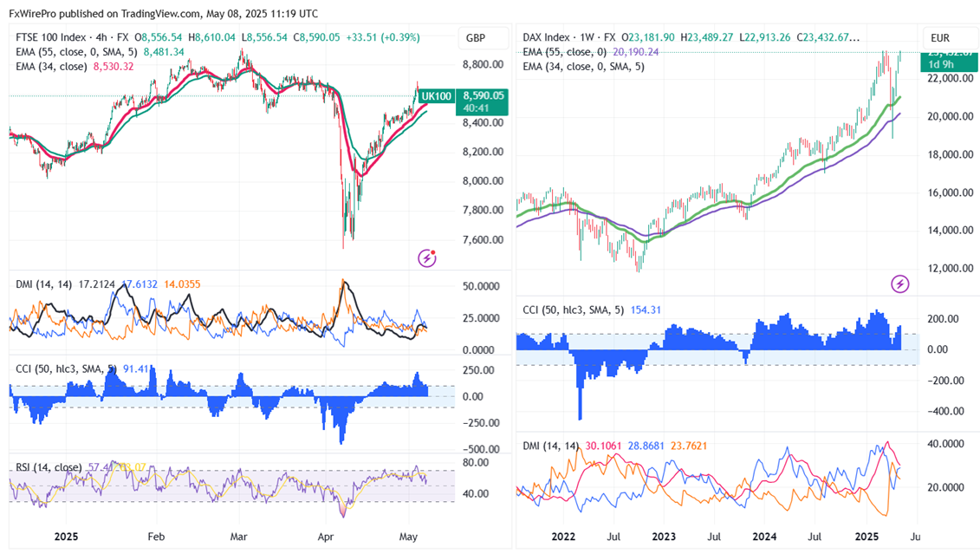
Task: Open the EUR currency selector
Action: [x=940, y=38]
